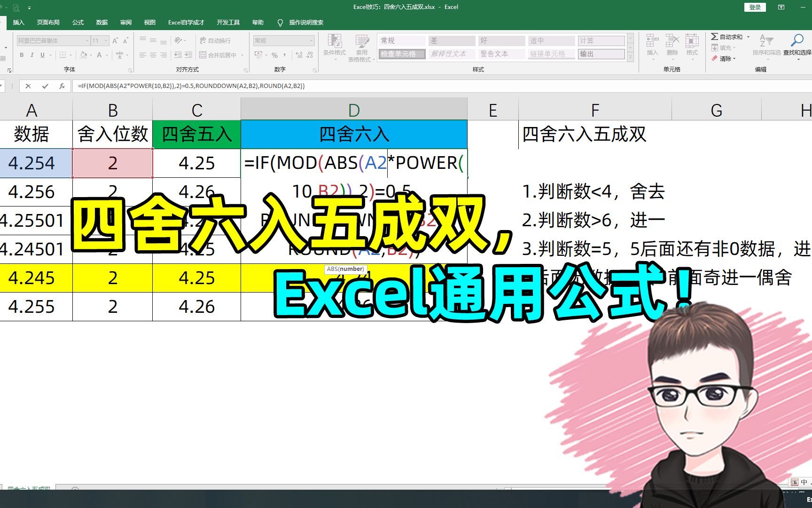Screen dimensions: 812x508
Task: Toggle bold formatting on selection
Action: point(22,55)
